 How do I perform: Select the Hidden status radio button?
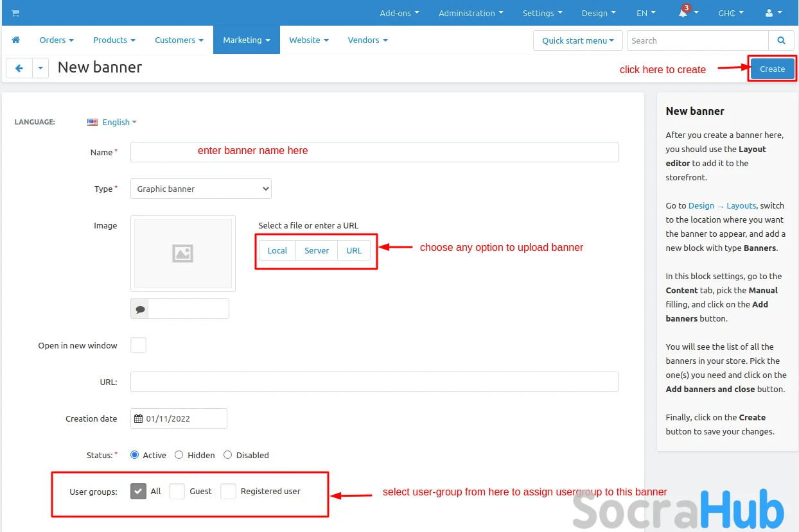(x=179, y=455)
